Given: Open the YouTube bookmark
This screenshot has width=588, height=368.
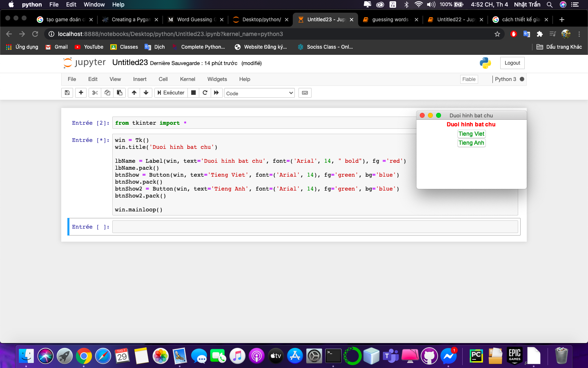Looking at the screenshot, I should (89, 47).
